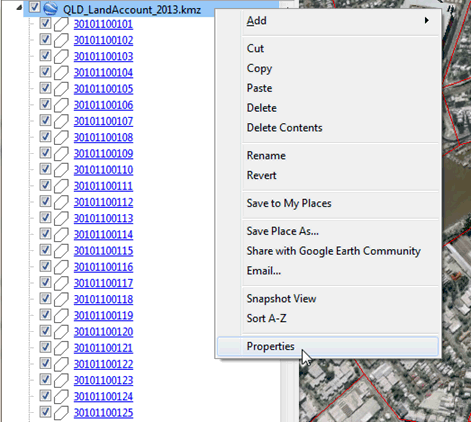Image resolution: width=471 pixels, height=422 pixels.
Task: Toggle checkbox for 30101100116
Action: [x=45, y=266]
